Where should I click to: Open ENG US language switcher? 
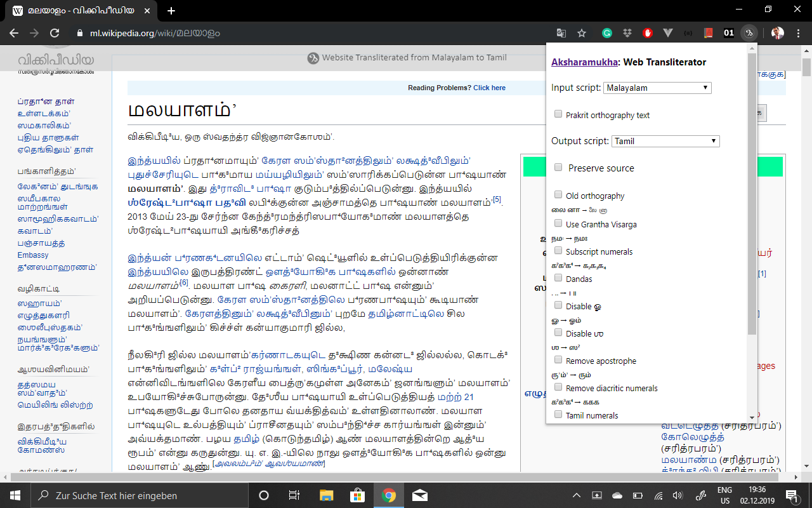coord(724,495)
